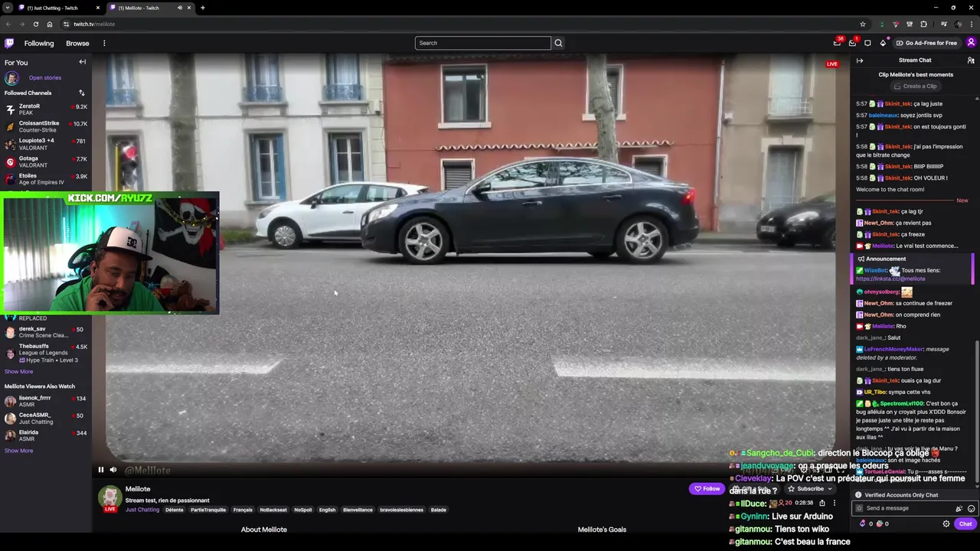Open the Prime loot crown icon with badge 36
The image size is (980, 551).
(x=838, y=43)
